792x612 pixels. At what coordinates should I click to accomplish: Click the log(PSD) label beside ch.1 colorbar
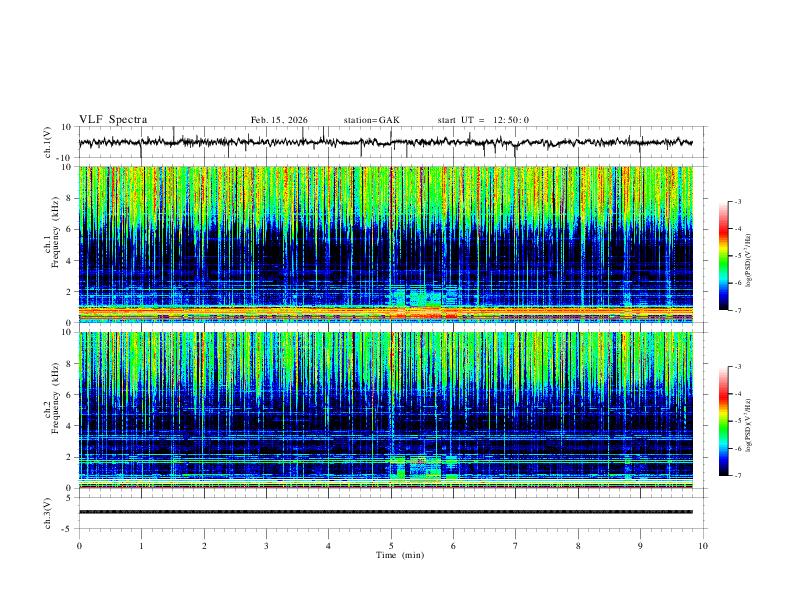coord(748,260)
